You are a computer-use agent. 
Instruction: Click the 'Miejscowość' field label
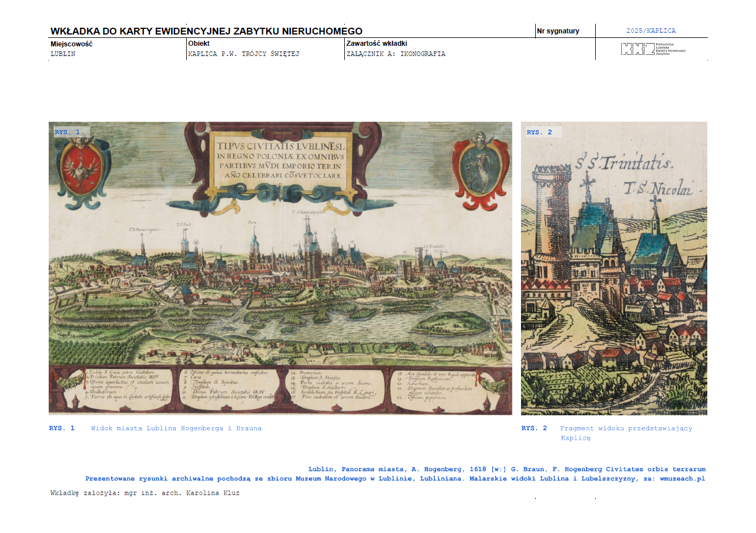point(71,44)
